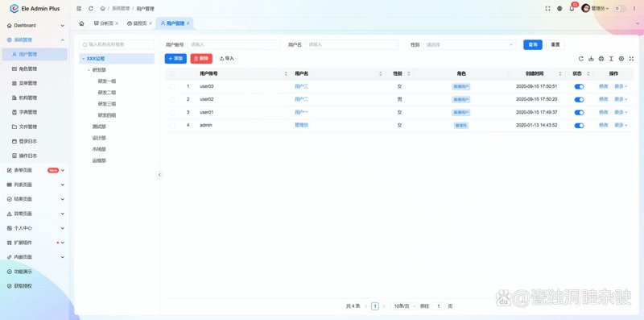Open the notification bell with the red badge
The image size is (644, 320).
[572, 9]
